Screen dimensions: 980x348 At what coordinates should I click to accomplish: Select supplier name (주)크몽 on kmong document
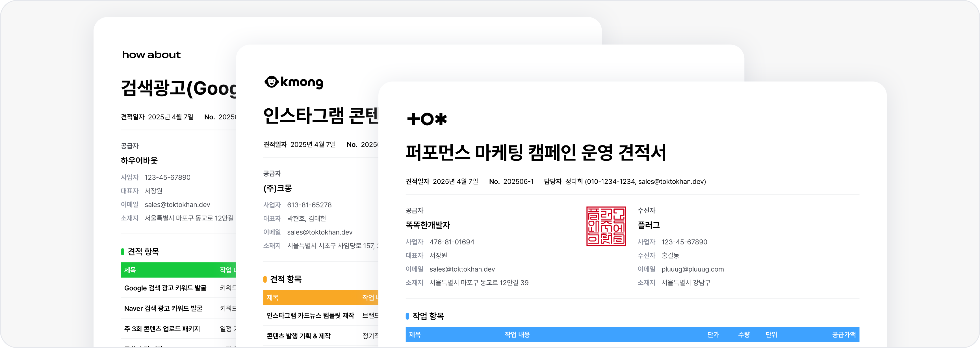coord(277,188)
